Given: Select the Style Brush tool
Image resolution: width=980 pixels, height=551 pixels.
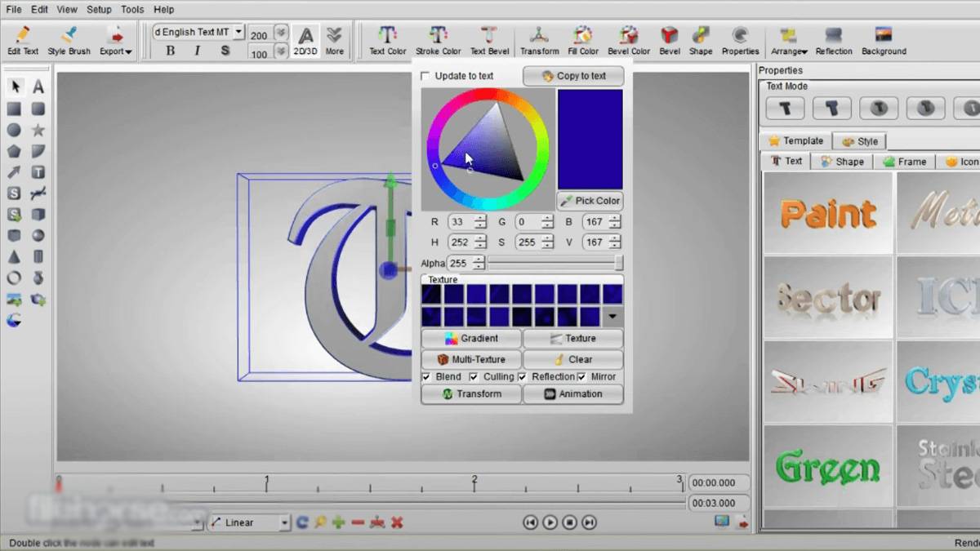Looking at the screenshot, I should [x=69, y=41].
